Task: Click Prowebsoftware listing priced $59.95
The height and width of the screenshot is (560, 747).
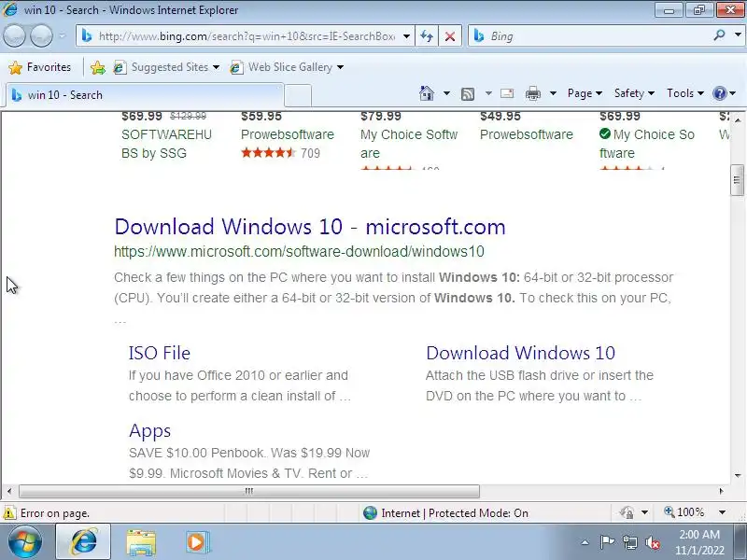Action: pos(288,134)
